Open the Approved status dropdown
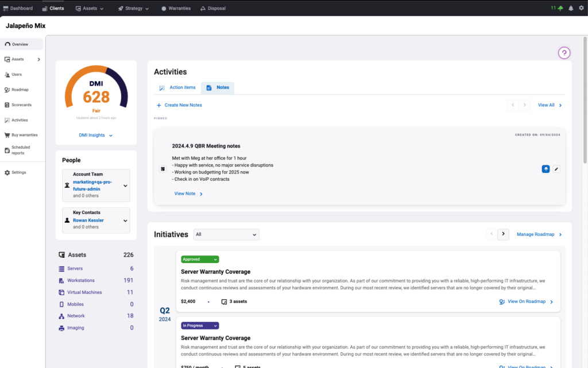This screenshot has width=588, height=368. pyautogui.click(x=200, y=259)
